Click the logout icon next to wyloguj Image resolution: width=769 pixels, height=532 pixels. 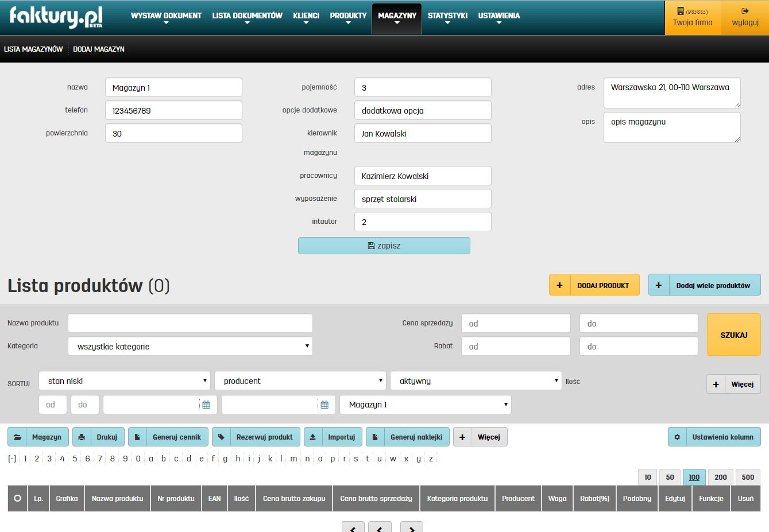pyautogui.click(x=745, y=10)
